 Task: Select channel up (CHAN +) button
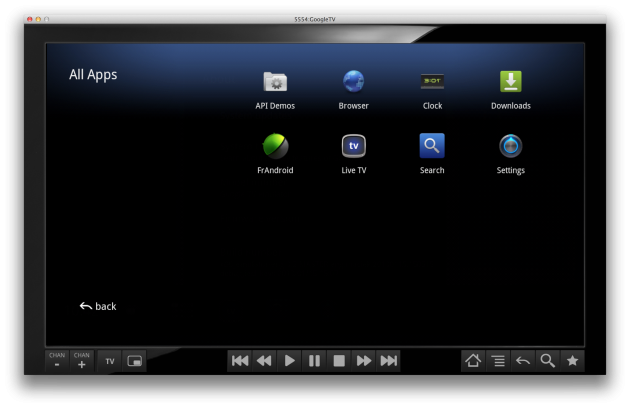point(82,361)
